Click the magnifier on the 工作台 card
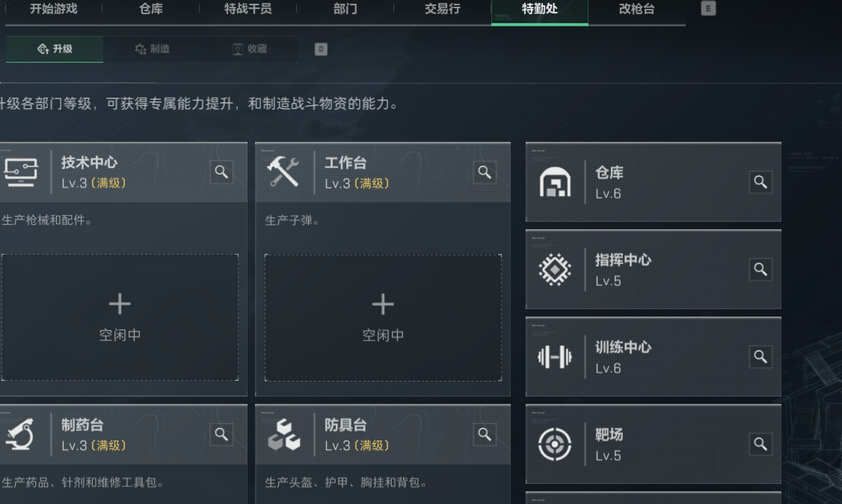Image resolution: width=842 pixels, height=504 pixels. pos(484,172)
